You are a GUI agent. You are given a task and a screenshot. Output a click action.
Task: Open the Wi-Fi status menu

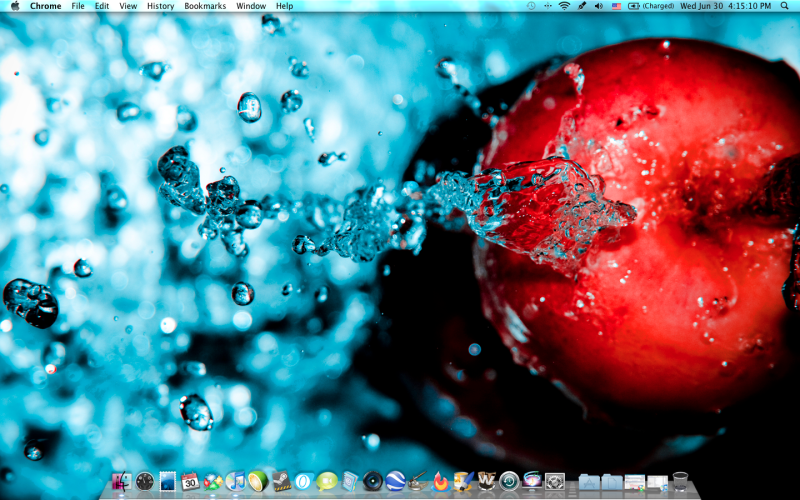click(x=564, y=6)
